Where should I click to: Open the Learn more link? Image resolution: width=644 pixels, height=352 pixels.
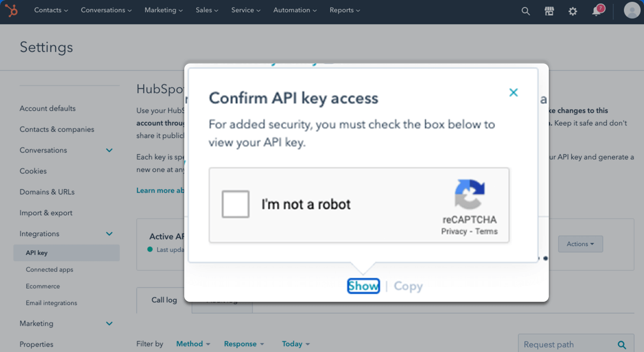coord(160,190)
